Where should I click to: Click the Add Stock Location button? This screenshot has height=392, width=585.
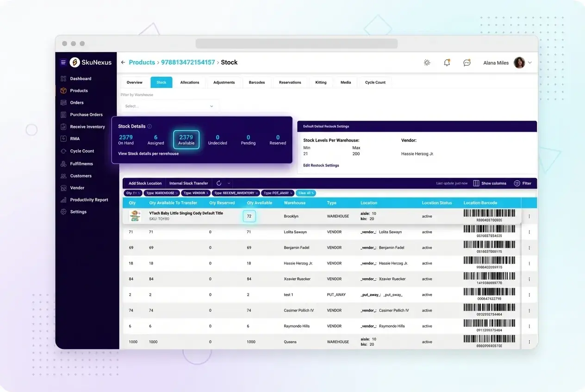[x=144, y=183]
